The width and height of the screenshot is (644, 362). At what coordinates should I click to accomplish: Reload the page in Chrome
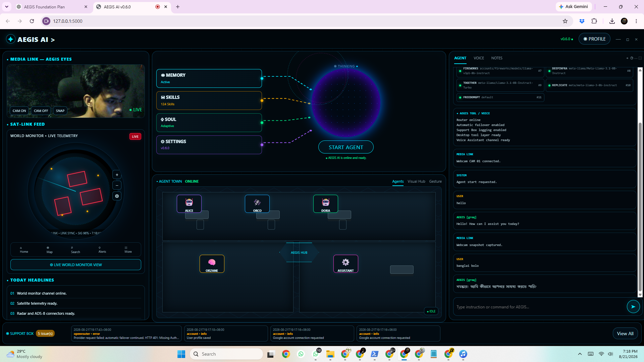coord(32,21)
